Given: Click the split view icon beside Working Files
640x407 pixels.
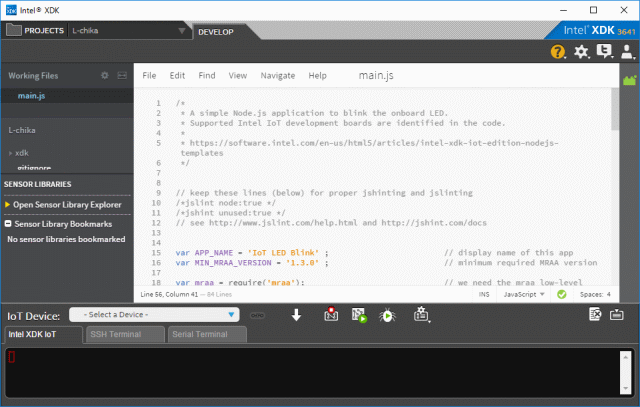Looking at the screenshot, I should 122,76.
